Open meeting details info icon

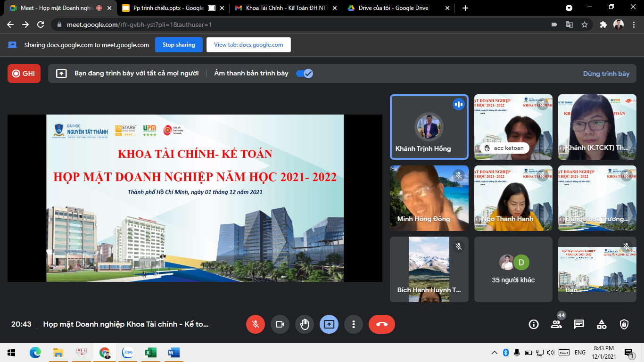click(534, 324)
